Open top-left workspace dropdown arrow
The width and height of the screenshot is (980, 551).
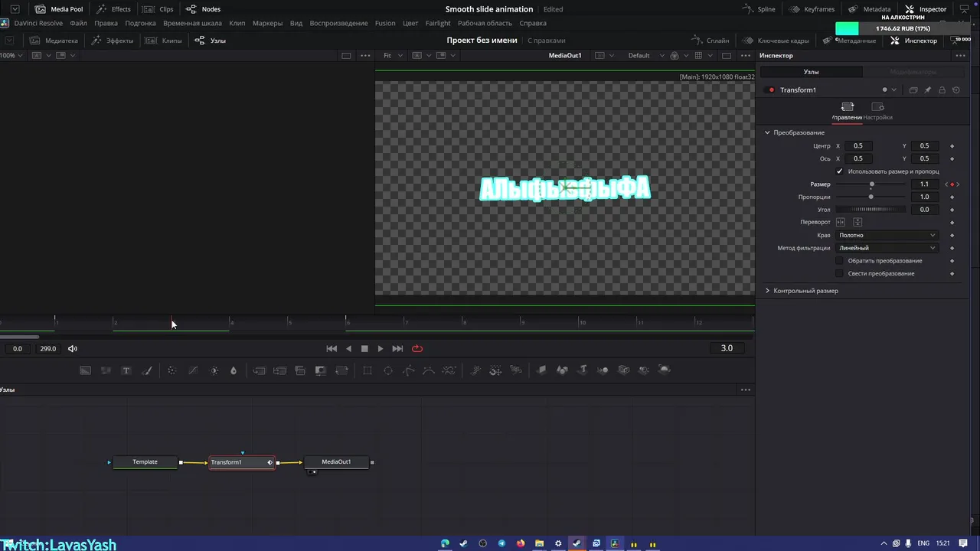coord(15,9)
